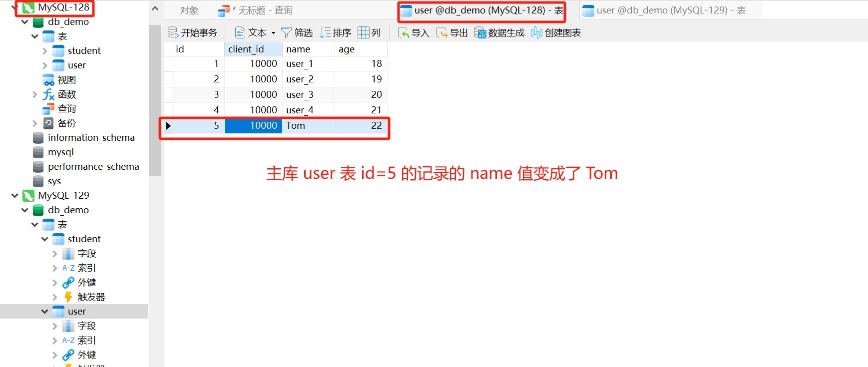Select Fields (字段) under MySQL-129 student
Viewport: 868px width, 367px height.
coord(86,254)
